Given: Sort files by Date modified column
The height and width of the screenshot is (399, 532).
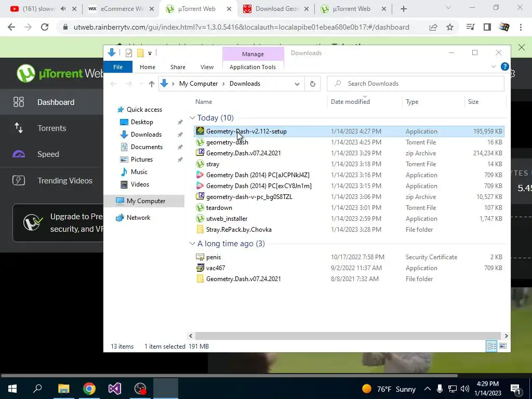Looking at the screenshot, I should (350, 101).
